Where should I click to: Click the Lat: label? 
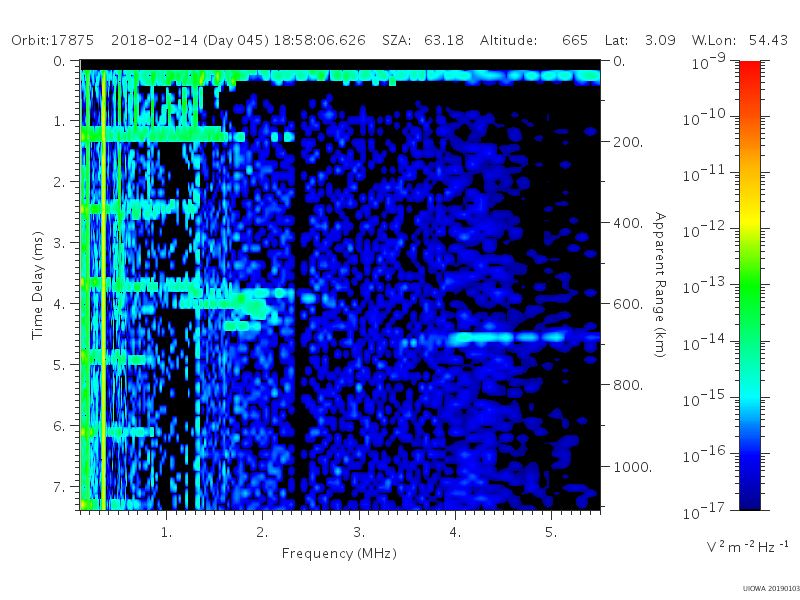616,40
